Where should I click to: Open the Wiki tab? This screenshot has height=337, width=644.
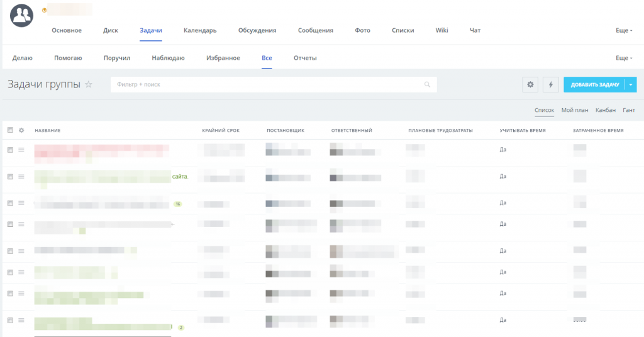[x=441, y=30]
